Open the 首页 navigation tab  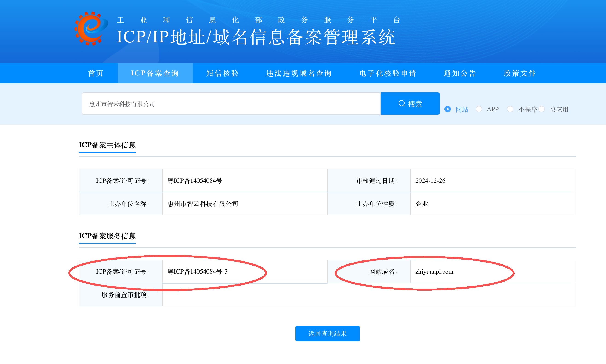pos(96,73)
